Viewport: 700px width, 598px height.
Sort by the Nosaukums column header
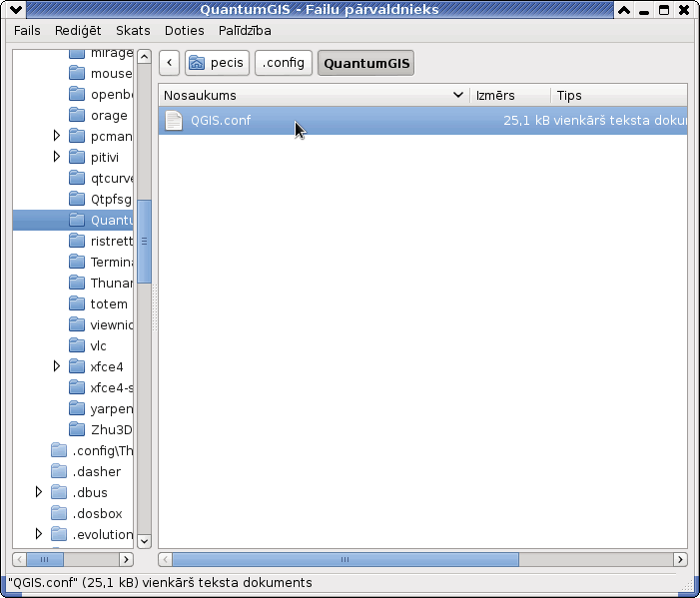314,95
